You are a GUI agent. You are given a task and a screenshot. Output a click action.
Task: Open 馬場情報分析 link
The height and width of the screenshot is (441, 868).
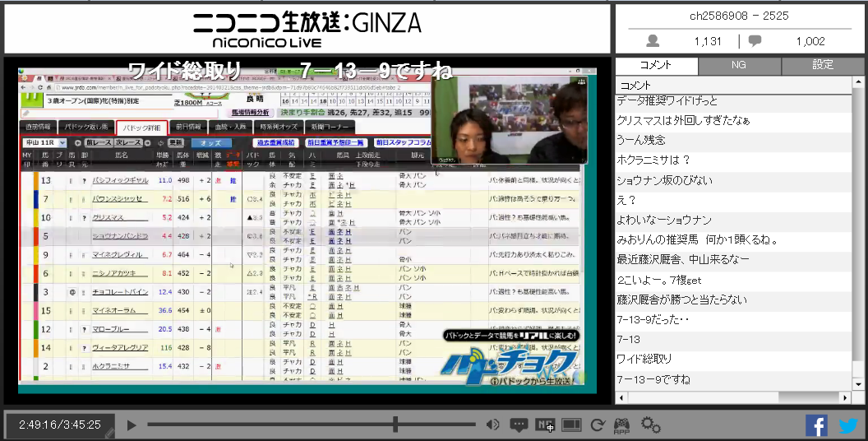click(250, 113)
